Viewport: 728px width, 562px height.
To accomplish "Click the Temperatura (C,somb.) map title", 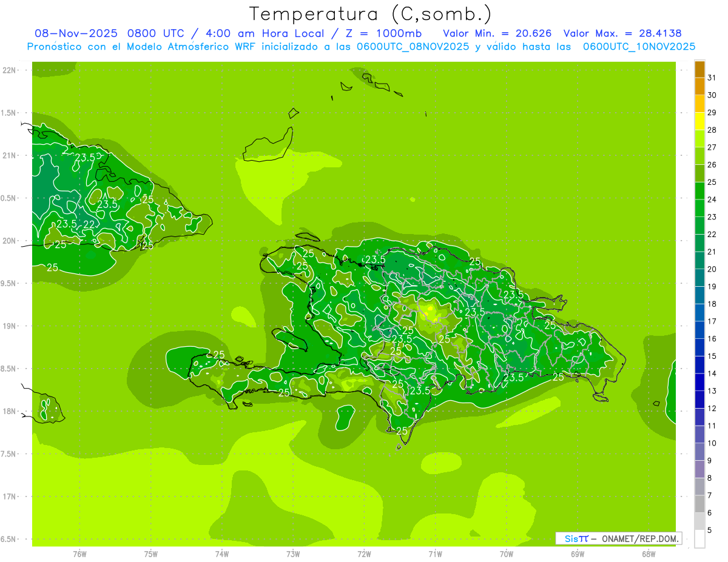I will pos(370,13).
